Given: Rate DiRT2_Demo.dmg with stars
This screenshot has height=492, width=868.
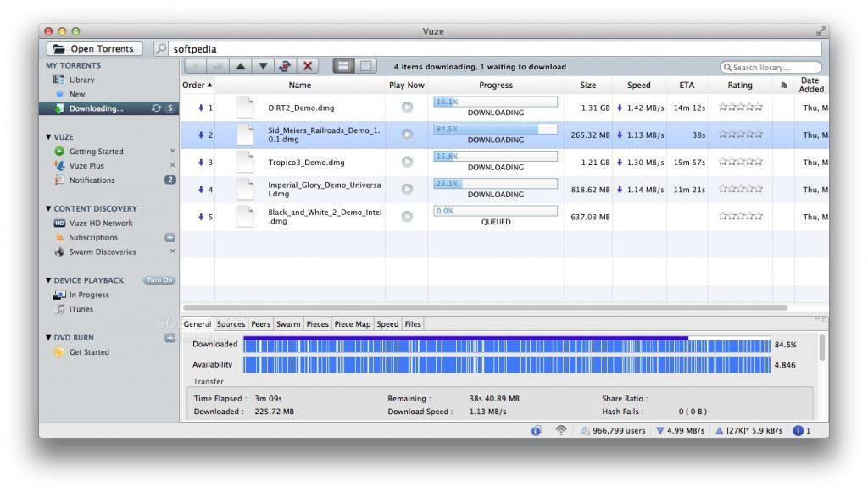Looking at the screenshot, I should (740, 107).
